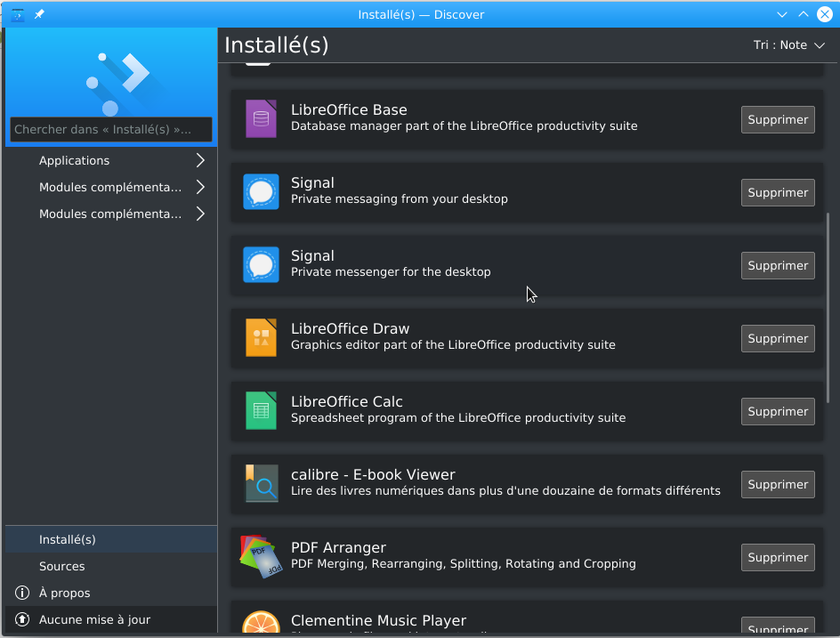Click Supprimer for Signal 'Private messenger for the desktop'
This screenshot has height=638, width=840.
(778, 265)
